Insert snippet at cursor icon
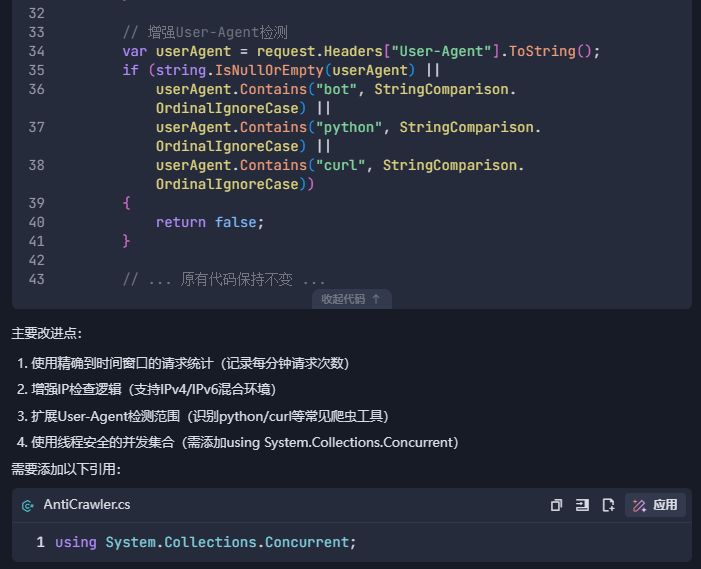This screenshot has width=701, height=569. [x=582, y=505]
